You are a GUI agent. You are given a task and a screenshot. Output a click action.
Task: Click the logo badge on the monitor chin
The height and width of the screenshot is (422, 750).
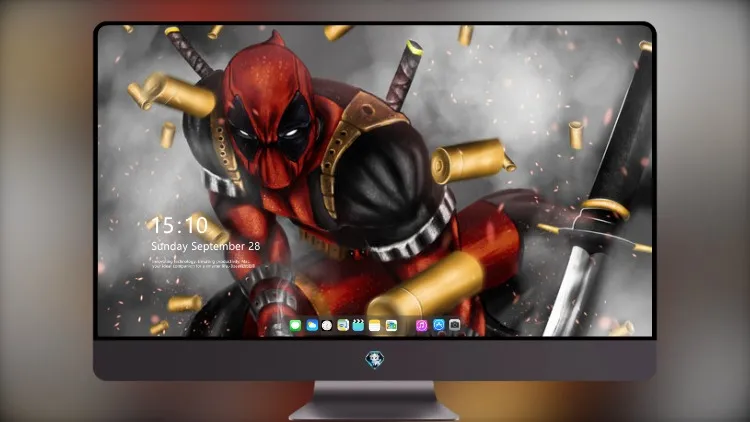point(375,360)
